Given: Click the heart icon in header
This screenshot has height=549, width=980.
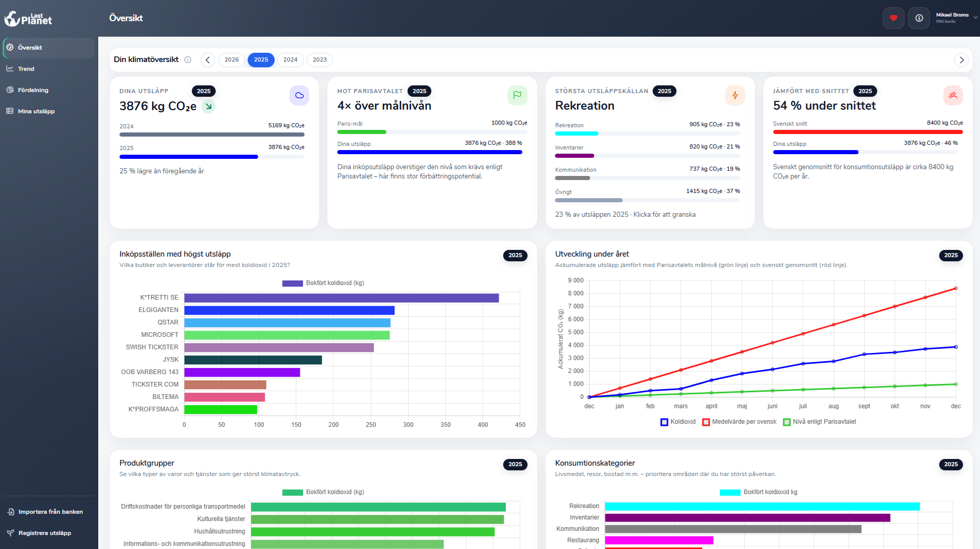Looking at the screenshot, I should tap(893, 18).
